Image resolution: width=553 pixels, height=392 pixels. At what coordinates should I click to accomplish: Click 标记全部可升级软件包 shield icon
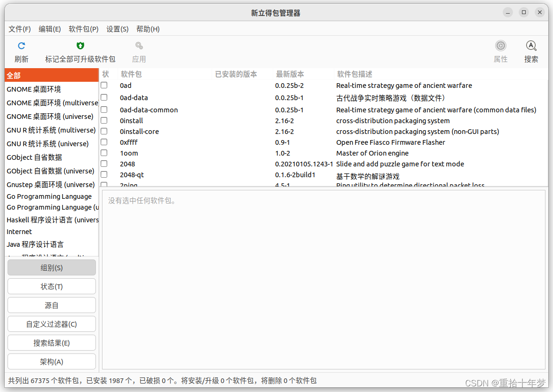click(80, 46)
